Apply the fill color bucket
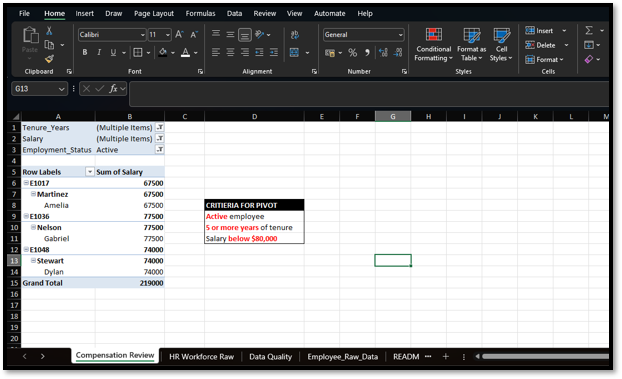The image size is (622, 379). coord(163,52)
